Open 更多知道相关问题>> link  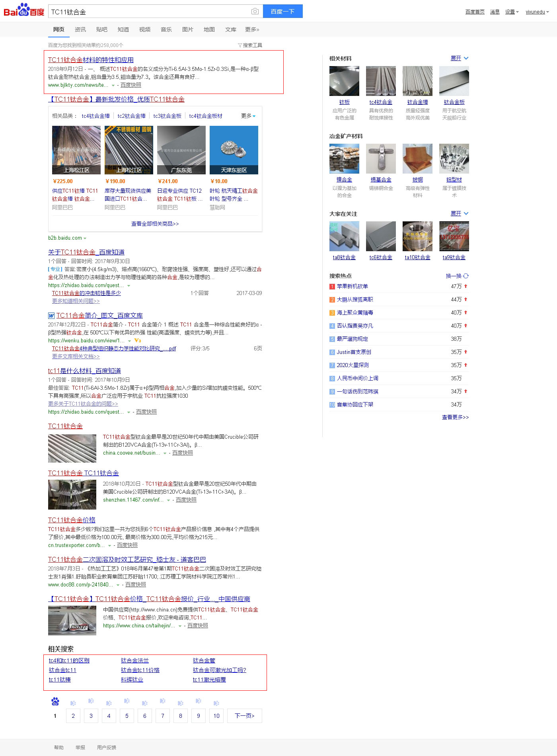pyautogui.click(x=76, y=301)
